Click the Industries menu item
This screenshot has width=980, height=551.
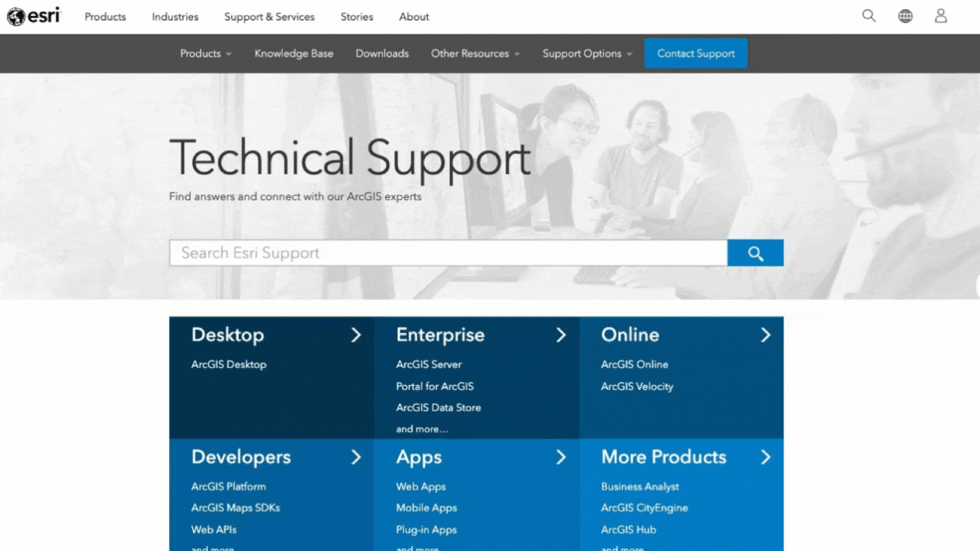(175, 17)
